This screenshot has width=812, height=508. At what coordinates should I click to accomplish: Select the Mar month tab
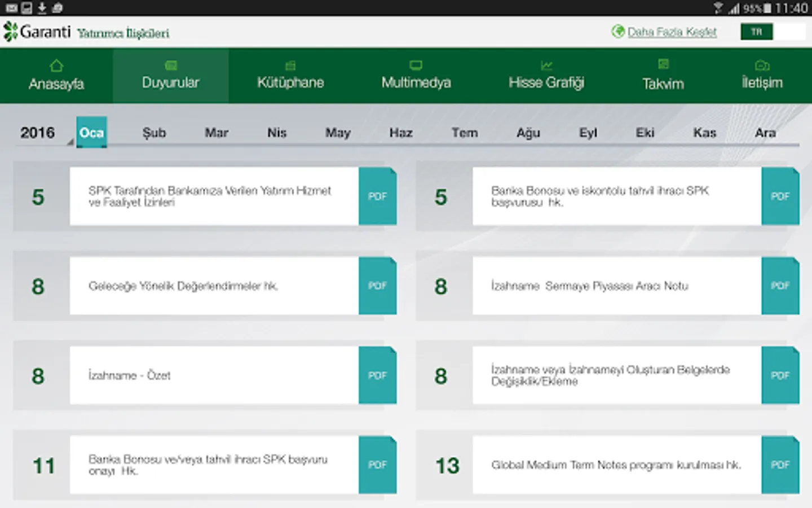click(x=217, y=133)
